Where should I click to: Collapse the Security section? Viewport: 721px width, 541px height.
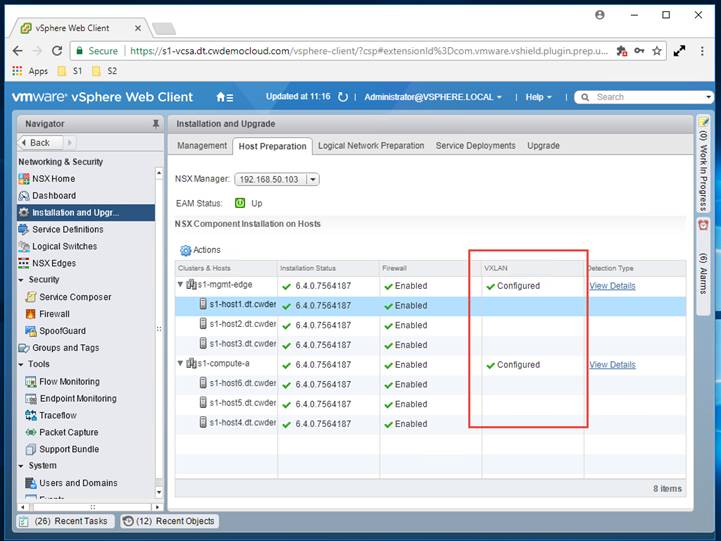[x=21, y=280]
